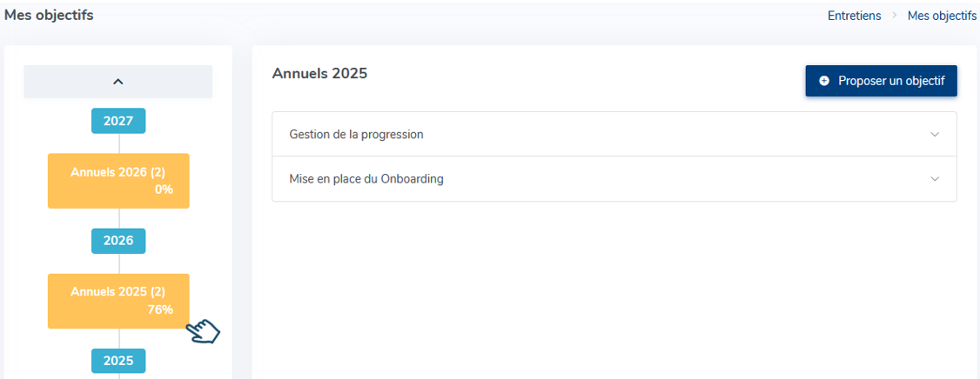Click the 2026 timeline marker
This screenshot has height=379, width=980.
pos(118,241)
